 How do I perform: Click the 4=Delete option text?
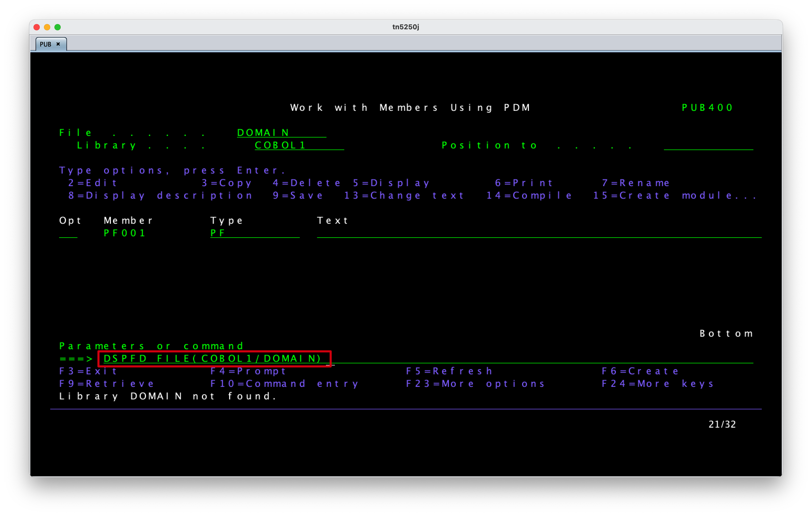(306, 183)
